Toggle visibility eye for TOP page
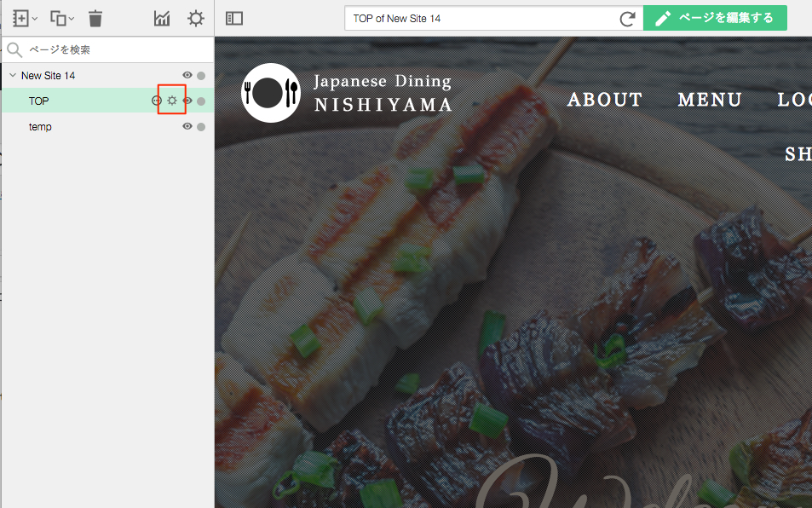 (x=187, y=101)
